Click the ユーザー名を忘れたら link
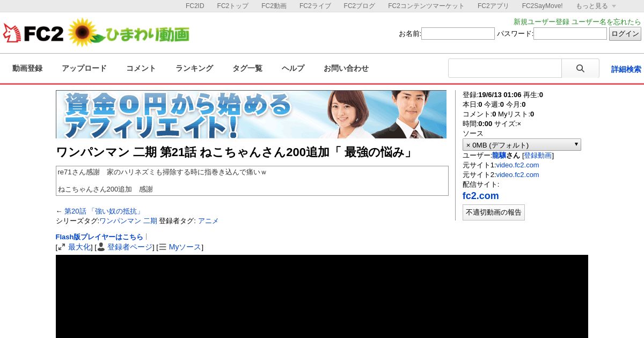 606,22
